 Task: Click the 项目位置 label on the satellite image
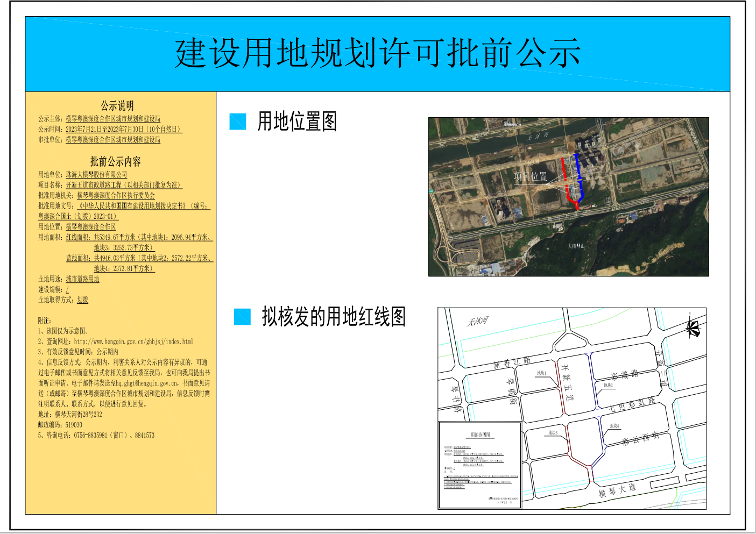tap(530, 176)
